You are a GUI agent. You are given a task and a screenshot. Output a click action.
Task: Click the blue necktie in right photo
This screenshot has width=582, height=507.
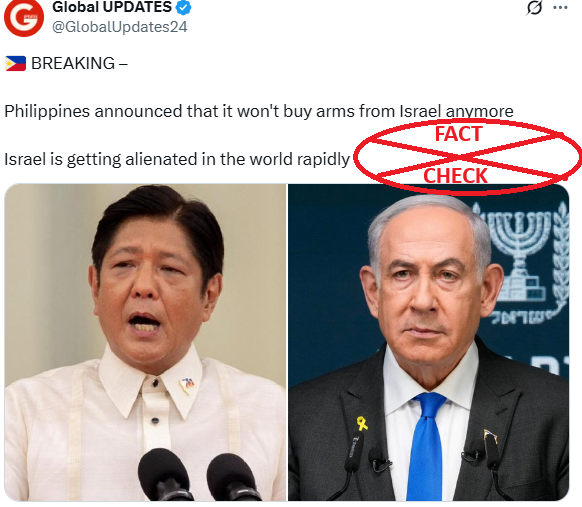(x=427, y=445)
